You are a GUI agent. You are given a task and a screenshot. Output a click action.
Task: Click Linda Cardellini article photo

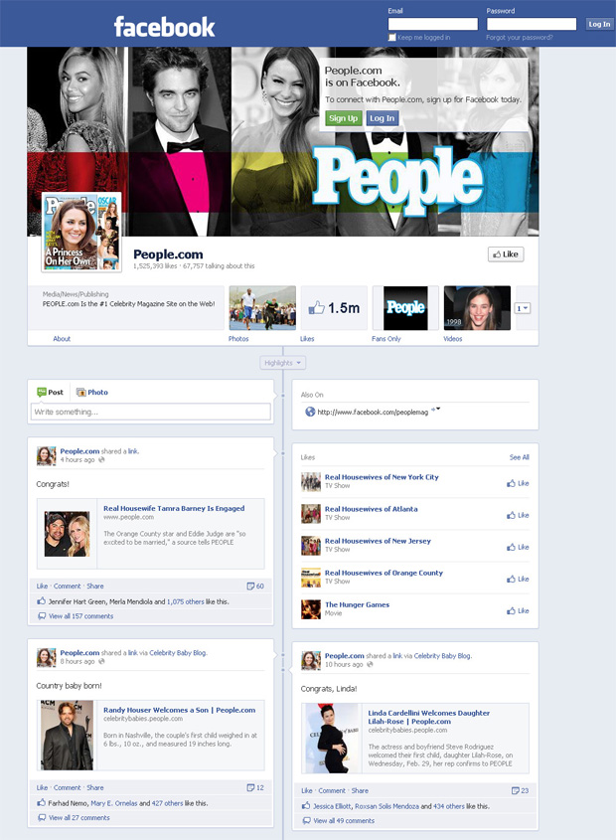pos(332,739)
